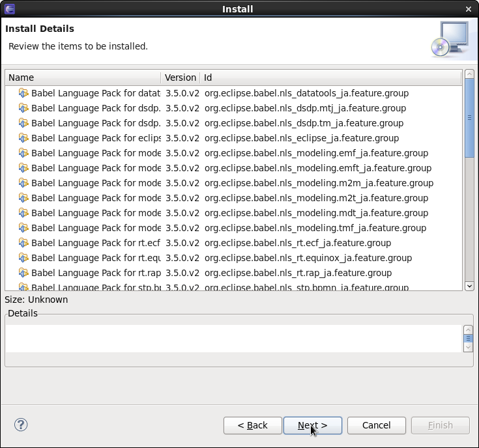Screen dimensions: 479x448
Task: Click the feature icon for nls_dsdp.mtj_ja row
Action: tap(23, 107)
